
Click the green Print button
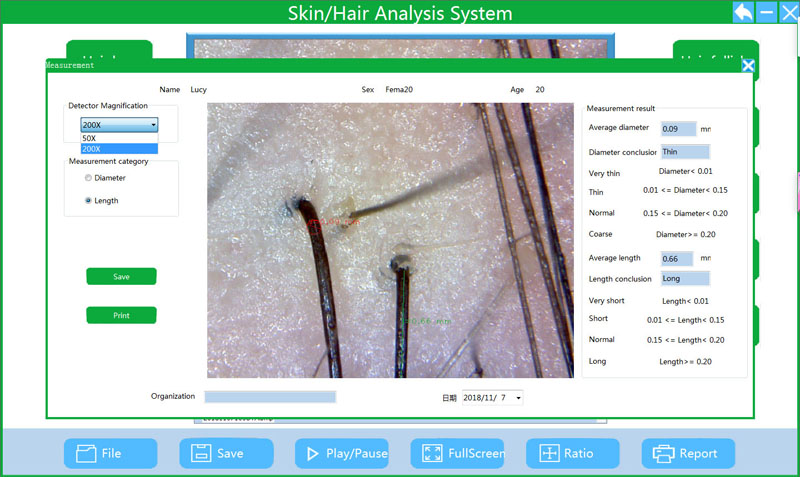(121, 315)
